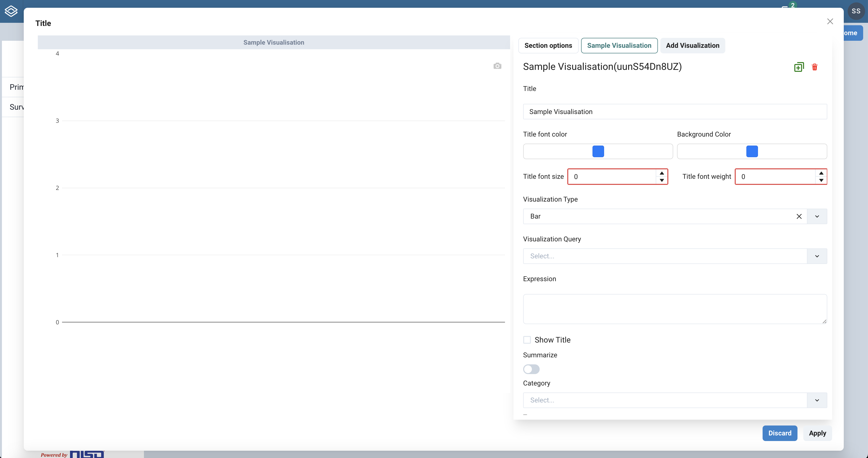Pick a Background Color swatch
Image resolution: width=868 pixels, height=458 pixels.
coord(752,151)
